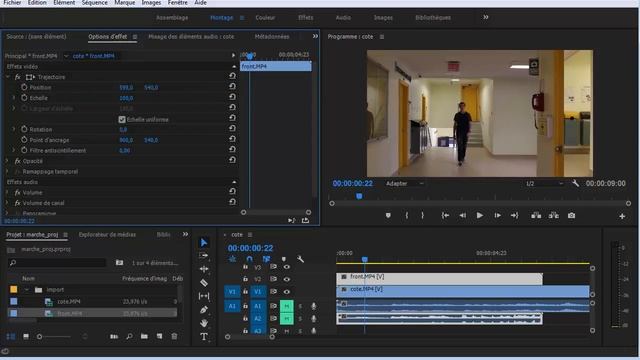The width and height of the screenshot is (640, 360).
Task: Step forward one frame
Action: (x=497, y=216)
